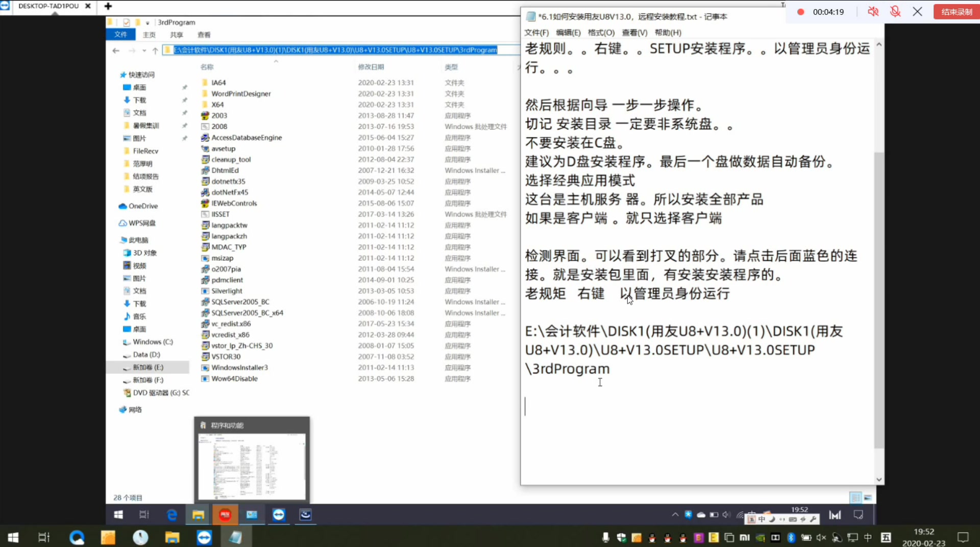Click the Explorer forward arrow

click(132, 50)
